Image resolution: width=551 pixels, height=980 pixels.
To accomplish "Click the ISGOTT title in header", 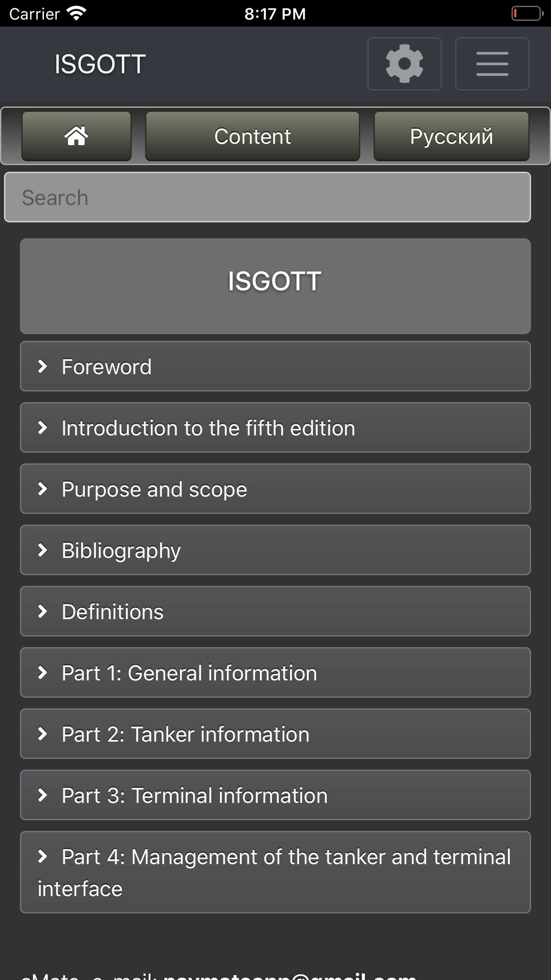I will 100,64.
